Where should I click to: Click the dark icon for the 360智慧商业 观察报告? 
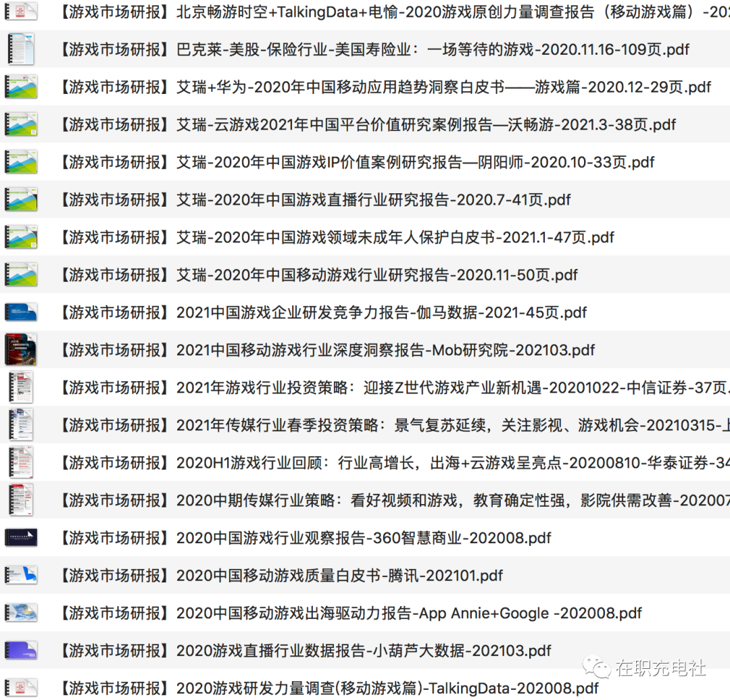tap(20, 538)
